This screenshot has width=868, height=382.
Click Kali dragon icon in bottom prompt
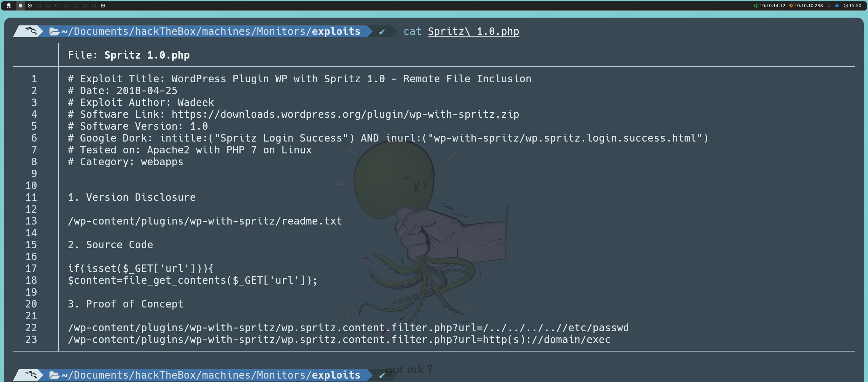click(31, 375)
